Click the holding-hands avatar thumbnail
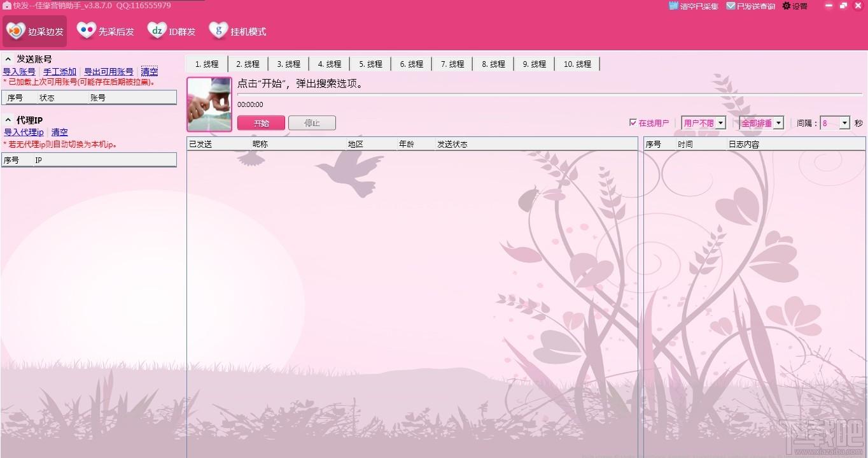The width and height of the screenshot is (868, 458). point(209,104)
